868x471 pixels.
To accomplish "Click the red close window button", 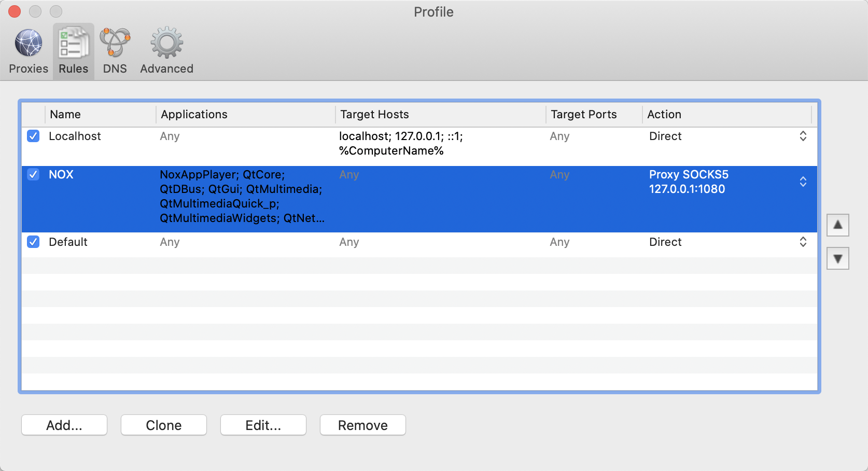I will pos(15,11).
